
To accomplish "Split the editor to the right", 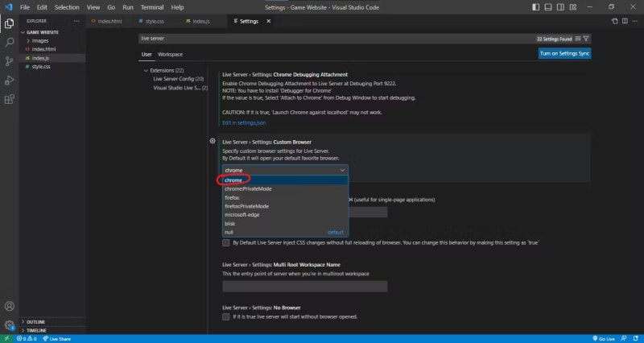I will click(x=625, y=21).
